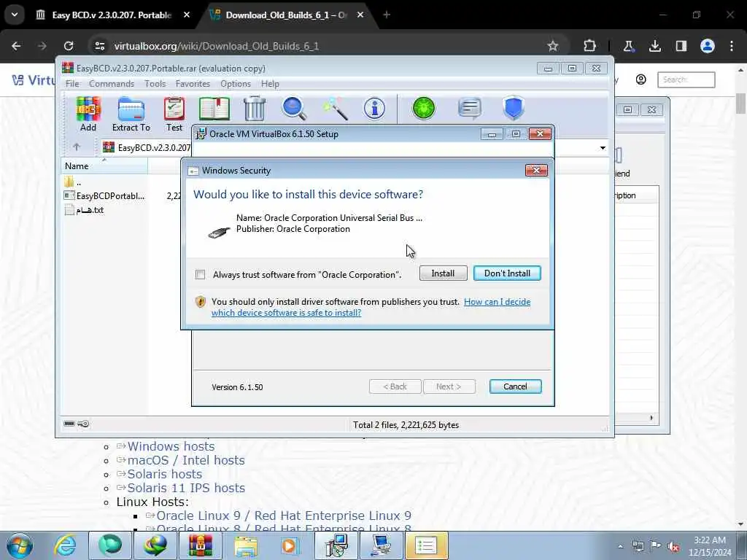Open the browser extensions puzzle icon
Image resolution: width=747 pixels, height=560 pixels.
click(589, 46)
